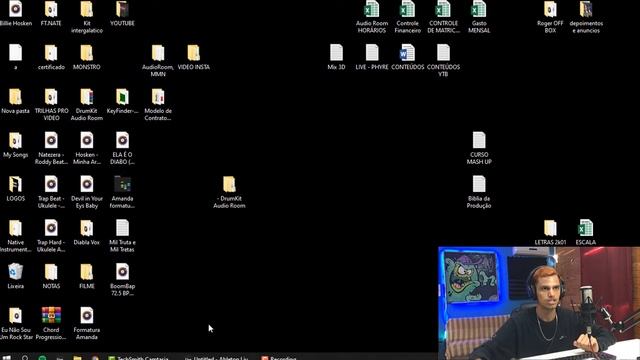Select the ESCALA Excel file
The image size is (640, 360).
(x=586, y=228)
